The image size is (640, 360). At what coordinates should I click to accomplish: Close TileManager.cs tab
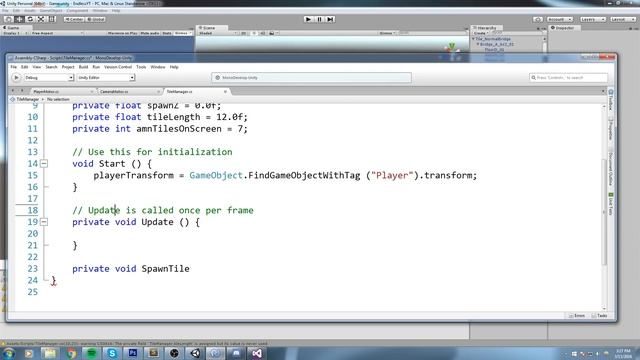(x=225, y=92)
